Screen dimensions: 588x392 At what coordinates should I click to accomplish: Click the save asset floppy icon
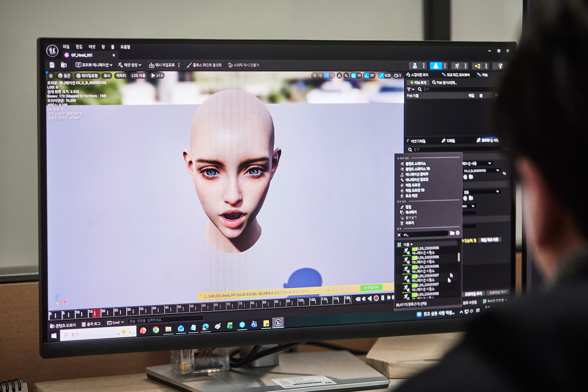pyautogui.click(x=52, y=65)
